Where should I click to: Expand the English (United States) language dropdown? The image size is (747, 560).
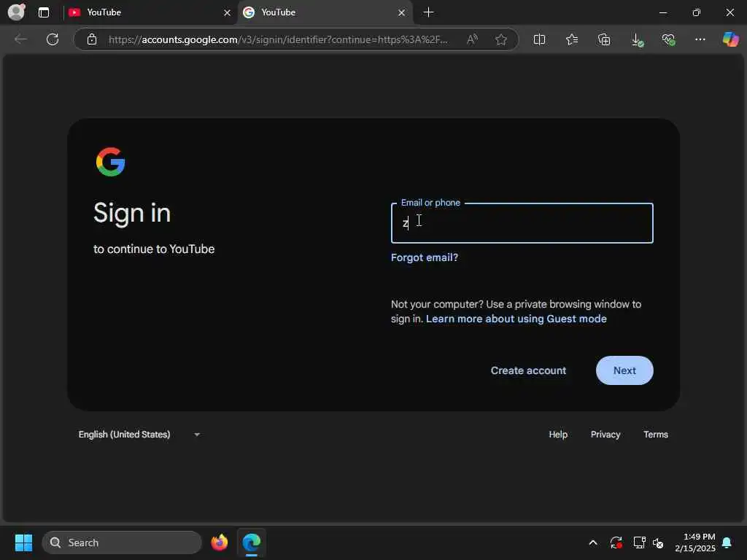pos(139,435)
